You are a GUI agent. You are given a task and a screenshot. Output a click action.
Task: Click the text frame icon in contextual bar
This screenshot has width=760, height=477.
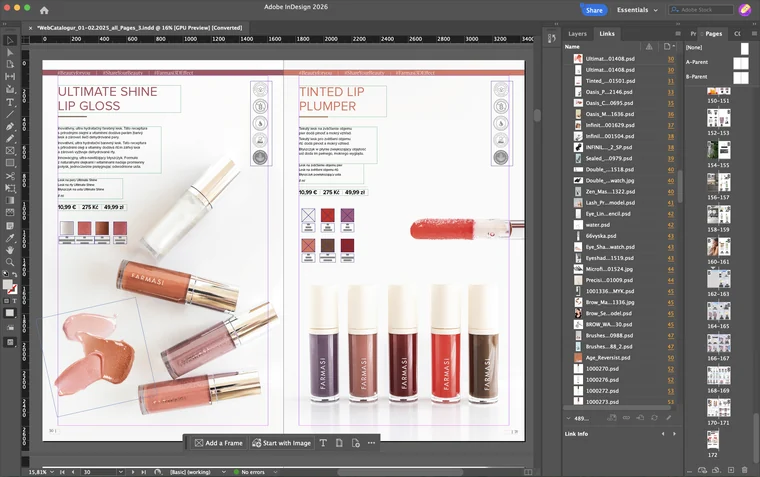pos(323,443)
